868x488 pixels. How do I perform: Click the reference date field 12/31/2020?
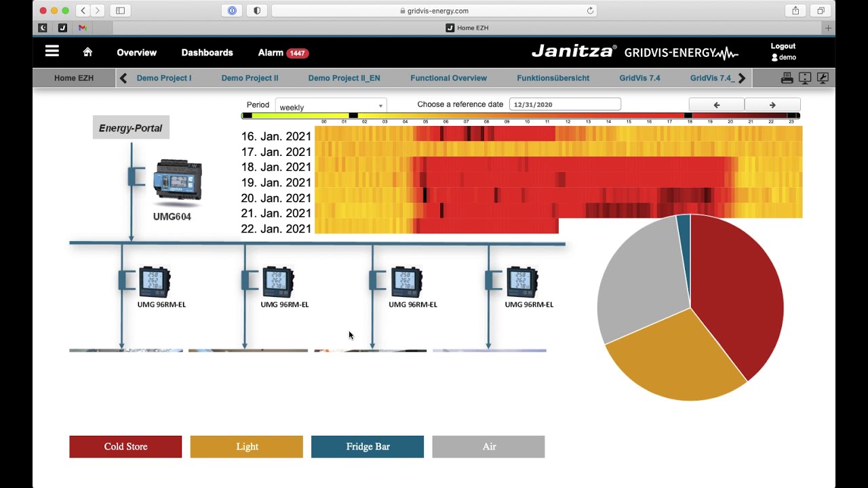(565, 104)
